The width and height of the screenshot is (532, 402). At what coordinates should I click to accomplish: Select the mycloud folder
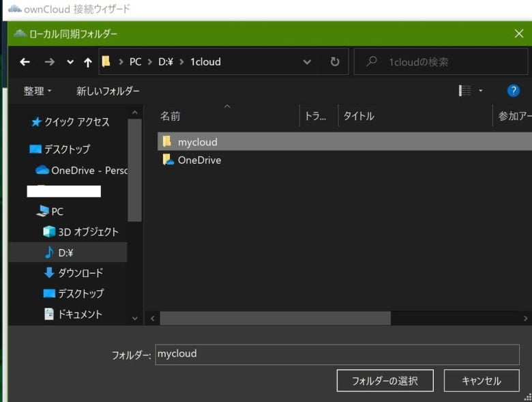click(344, 141)
